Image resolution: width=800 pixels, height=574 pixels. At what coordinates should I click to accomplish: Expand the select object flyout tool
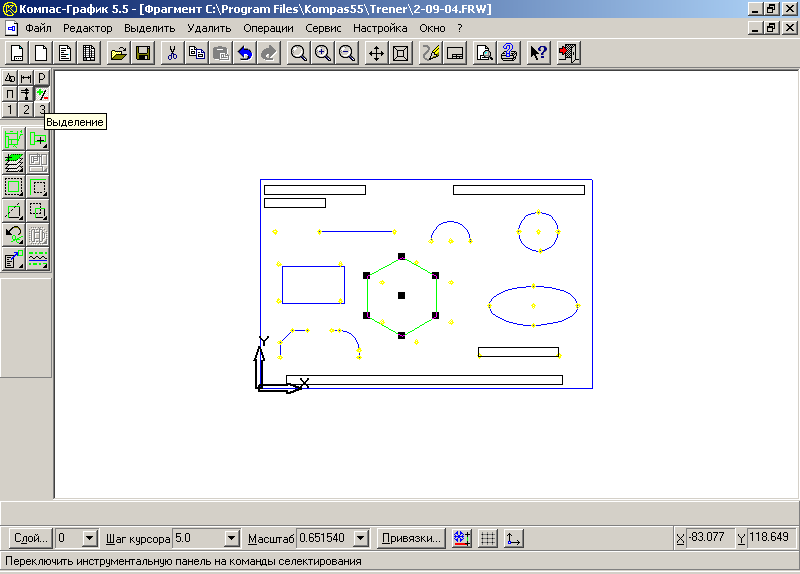(38, 139)
